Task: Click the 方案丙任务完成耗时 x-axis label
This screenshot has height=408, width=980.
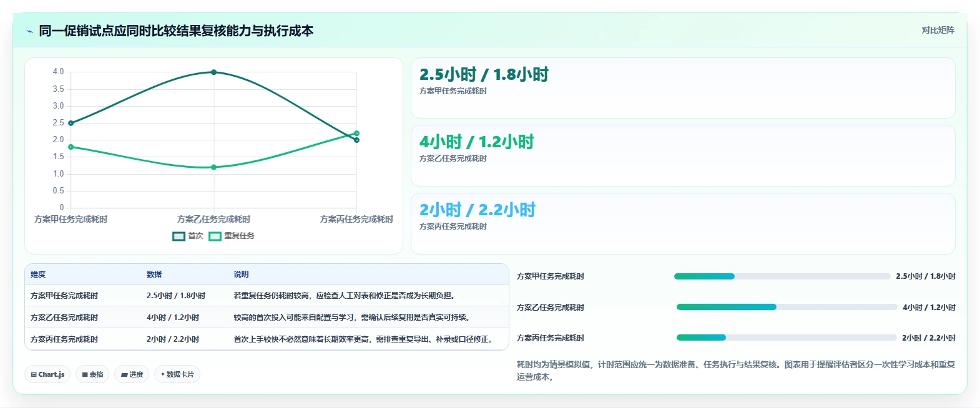Action: (x=356, y=220)
